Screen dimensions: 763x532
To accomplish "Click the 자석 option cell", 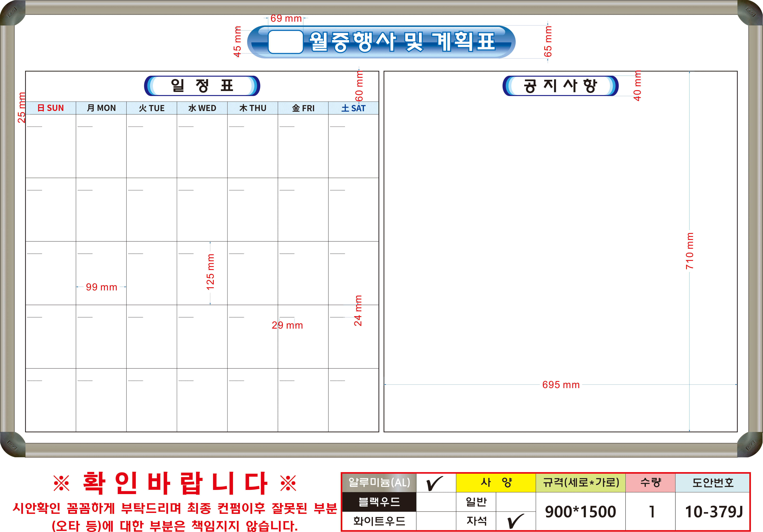I will (476, 521).
